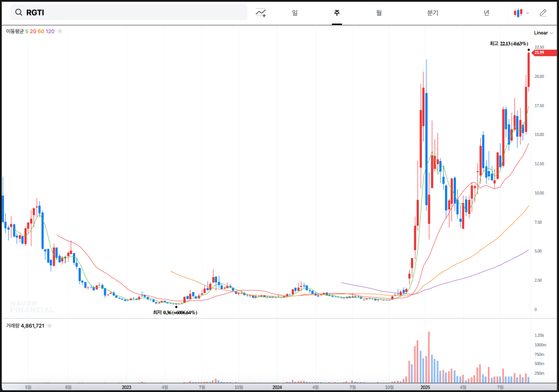This screenshot has height=392, width=559.
Task: Click the 20-period moving average label
Action: point(33,31)
